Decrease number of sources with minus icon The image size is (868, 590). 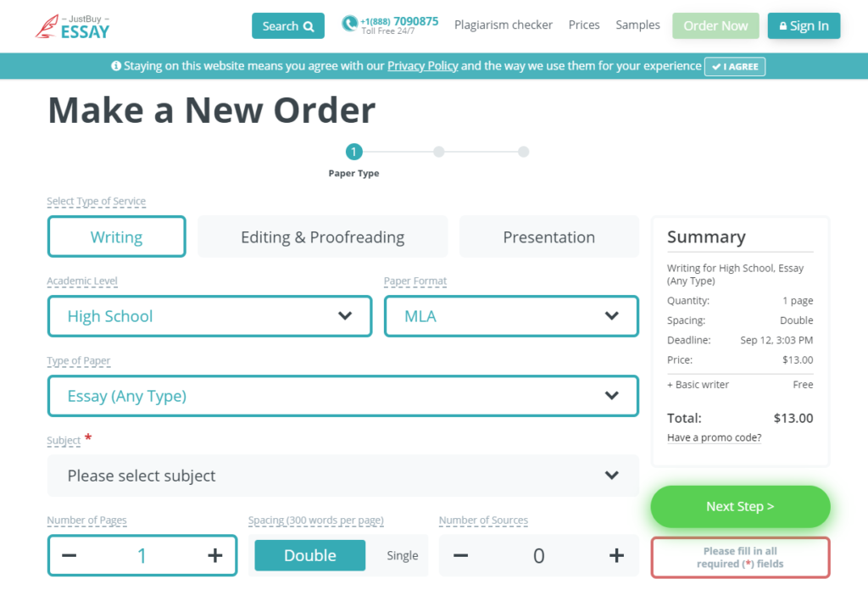click(460, 555)
